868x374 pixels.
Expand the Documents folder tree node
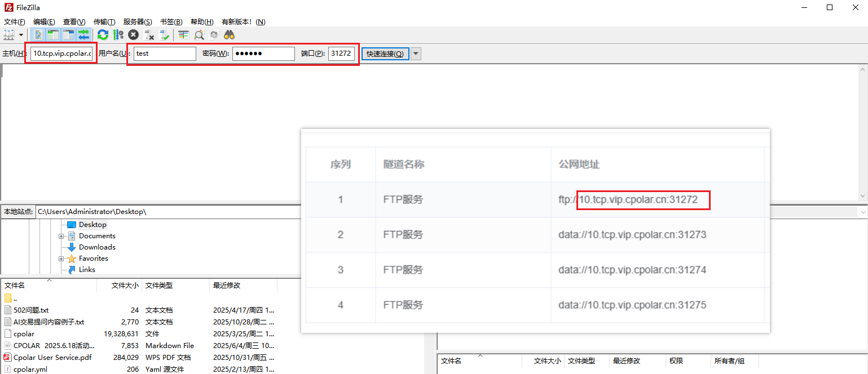pyautogui.click(x=61, y=236)
